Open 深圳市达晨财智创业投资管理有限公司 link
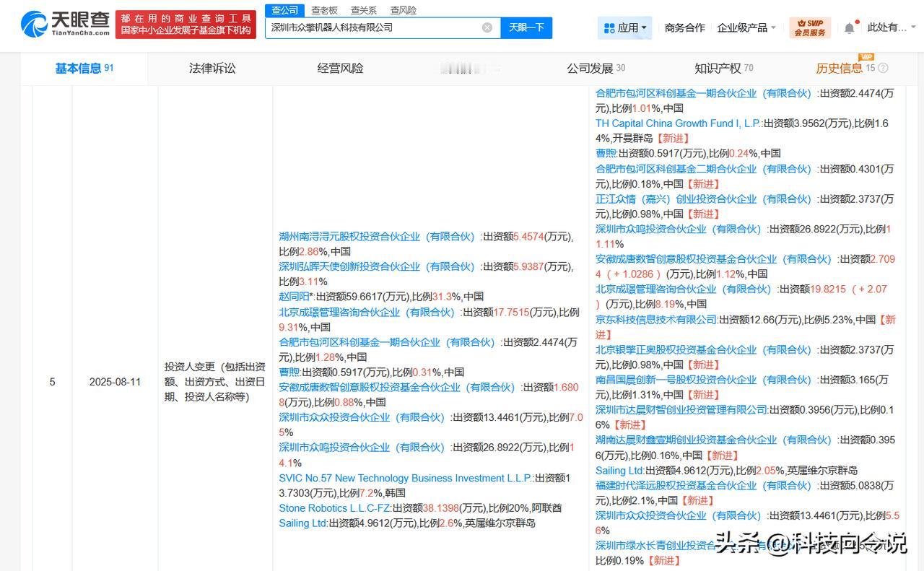Image resolution: width=924 pixels, height=571 pixels. [681, 409]
